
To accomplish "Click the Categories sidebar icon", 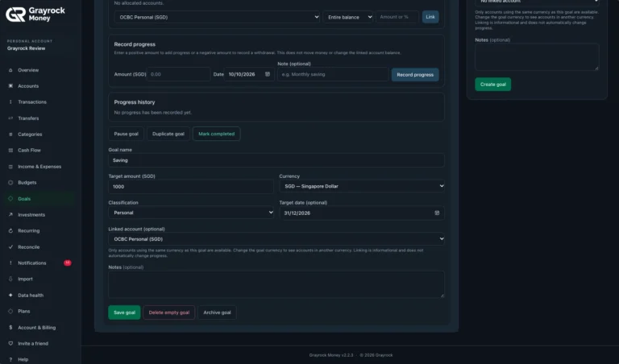I will coord(10,134).
